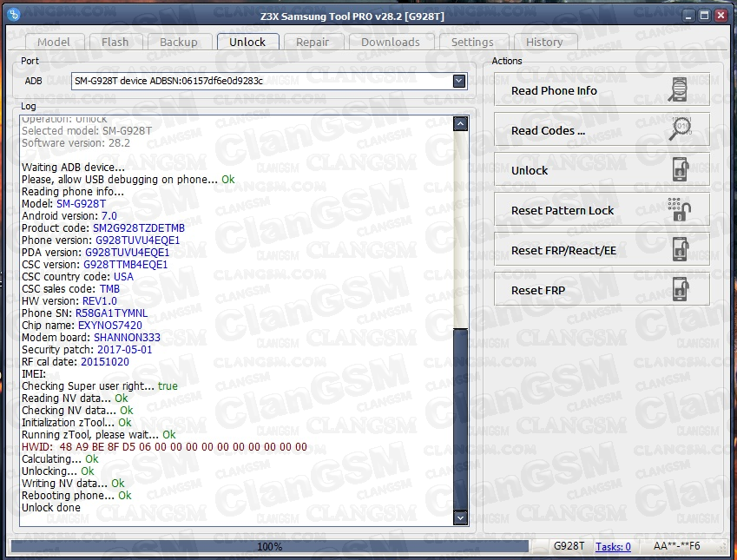Click 'Selected model: SM-G928T' log line
Image resolution: width=737 pixels, height=560 pixels.
[87, 131]
